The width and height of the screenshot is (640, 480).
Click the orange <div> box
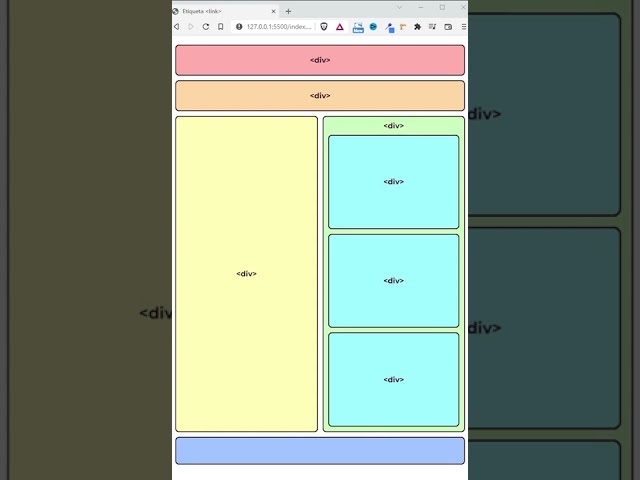[x=320, y=96]
